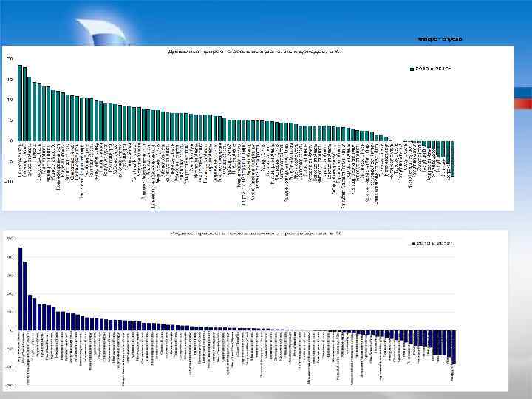Click the '50' axis label in the bottom chart
Screen dimensions: 532x399
10,239
